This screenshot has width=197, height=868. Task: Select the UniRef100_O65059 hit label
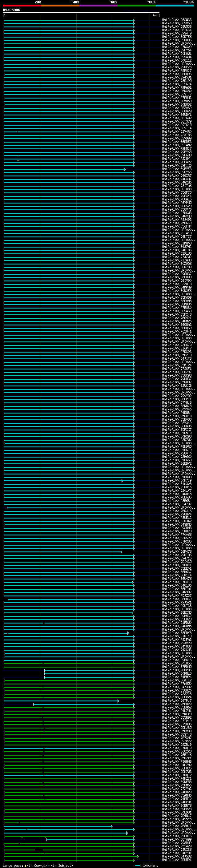[177, 101]
